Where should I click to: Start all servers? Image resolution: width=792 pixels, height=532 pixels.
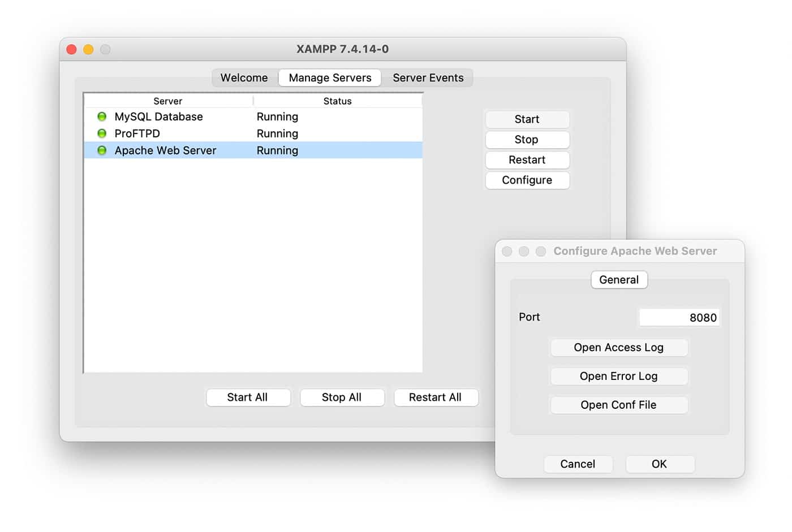click(x=248, y=397)
